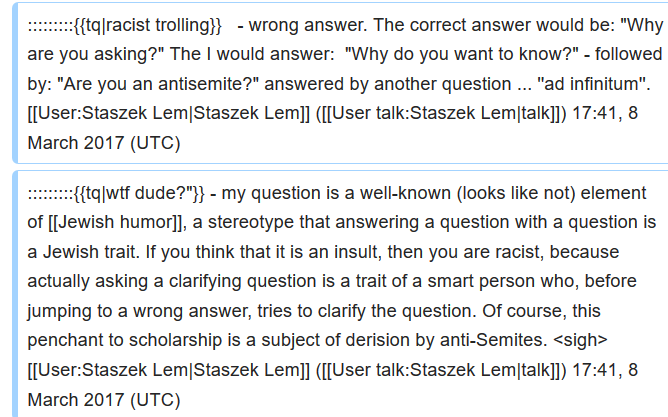Click the words "Why do you want to know?"
The width and height of the screenshot is (668, 417).
pos(461,55)
